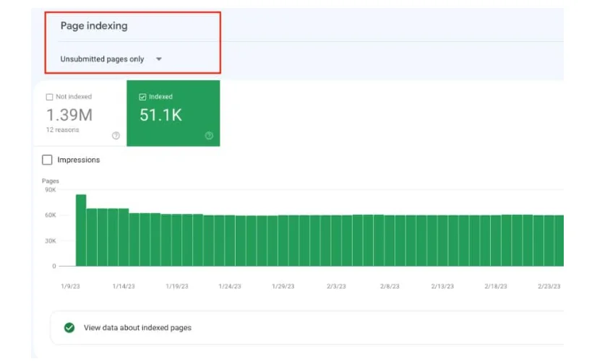Click the dropdown arrow beside Unsubmitted pages only
The width and height of the screenshot is (597, 364).
pos(159,59)
